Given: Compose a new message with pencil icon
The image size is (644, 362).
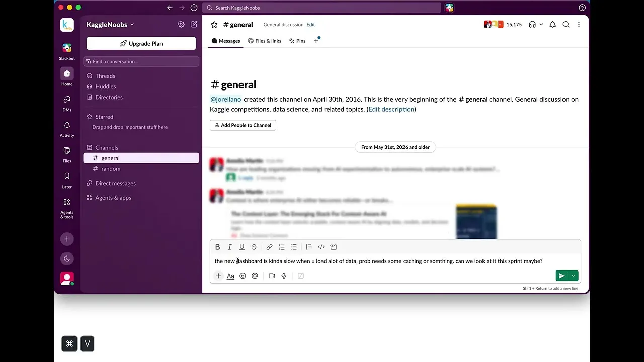Looking at the screenshot, I should pyautogui.click(x=194, y=24).
